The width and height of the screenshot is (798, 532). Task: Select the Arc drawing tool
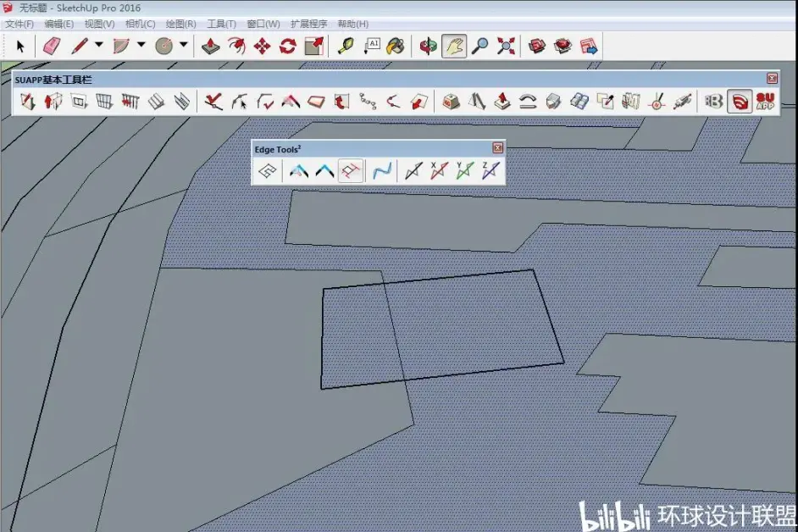pos(121,46)
